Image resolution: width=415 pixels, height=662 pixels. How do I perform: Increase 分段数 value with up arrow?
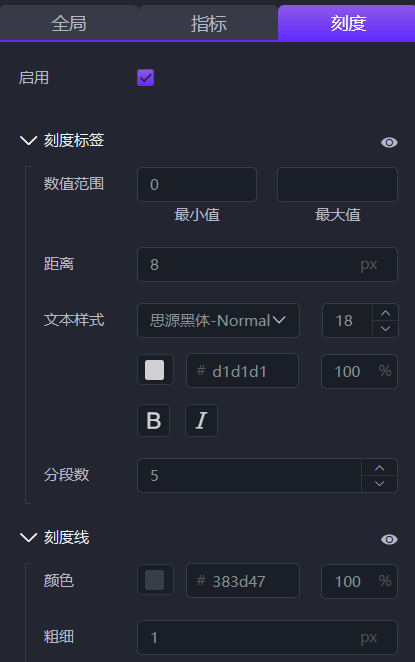tap(379, 468)
